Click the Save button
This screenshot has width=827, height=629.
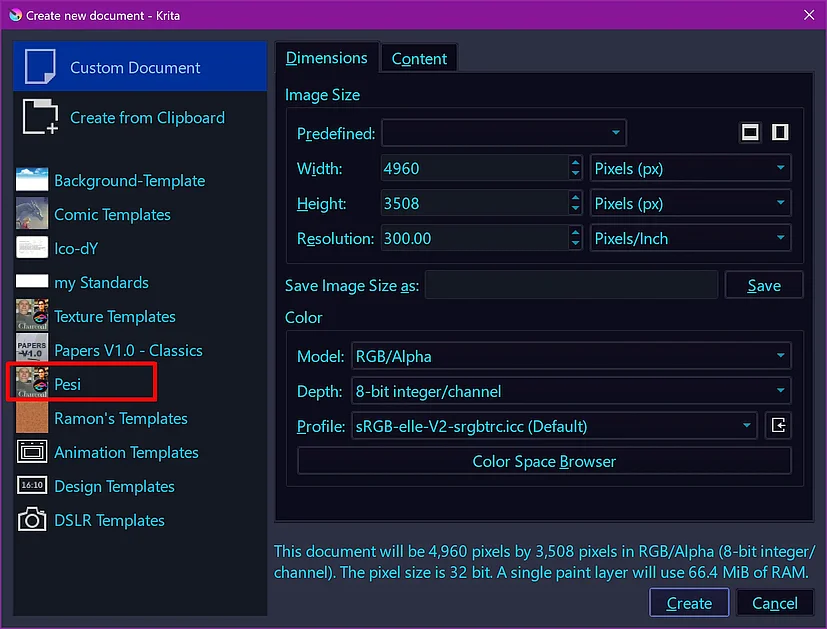coord(764,285)
